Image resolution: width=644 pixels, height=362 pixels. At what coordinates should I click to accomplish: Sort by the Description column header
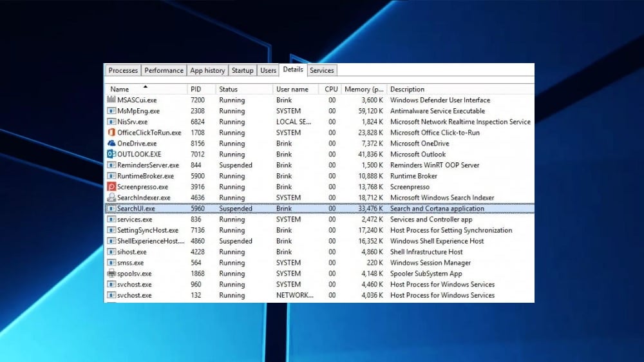[x=460, y=89]
